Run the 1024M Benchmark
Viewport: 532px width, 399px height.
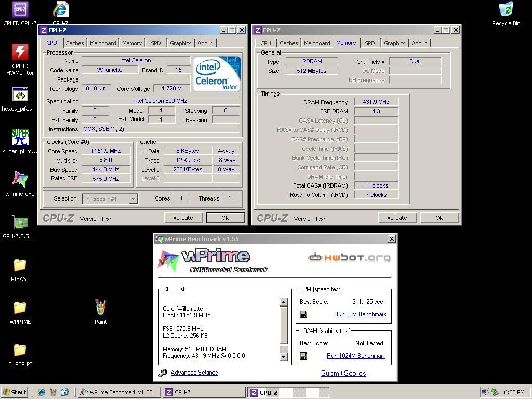point(356,356)
